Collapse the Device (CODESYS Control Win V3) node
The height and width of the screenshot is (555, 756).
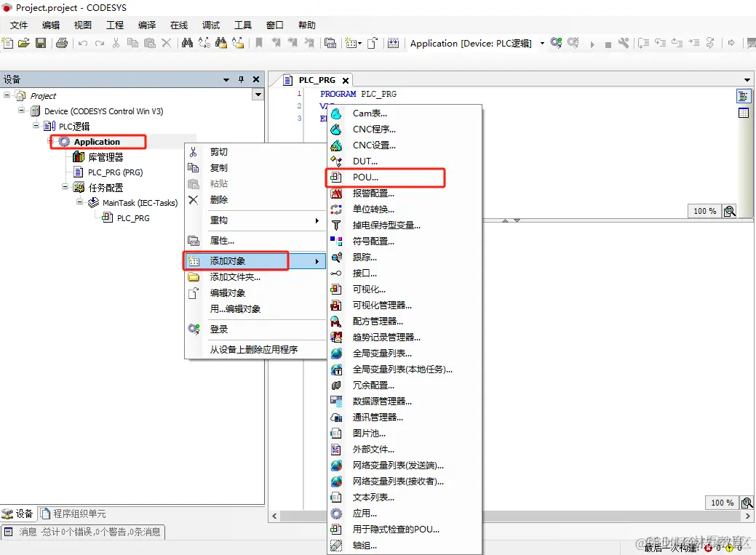pos(21,111)
